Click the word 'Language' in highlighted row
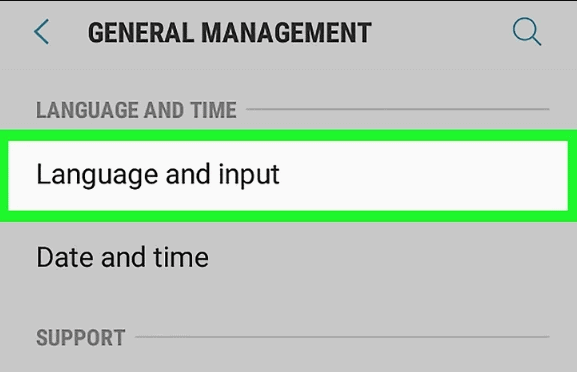Image resolution: width=577 pixels, height=372 pixels. pos(97,176)
